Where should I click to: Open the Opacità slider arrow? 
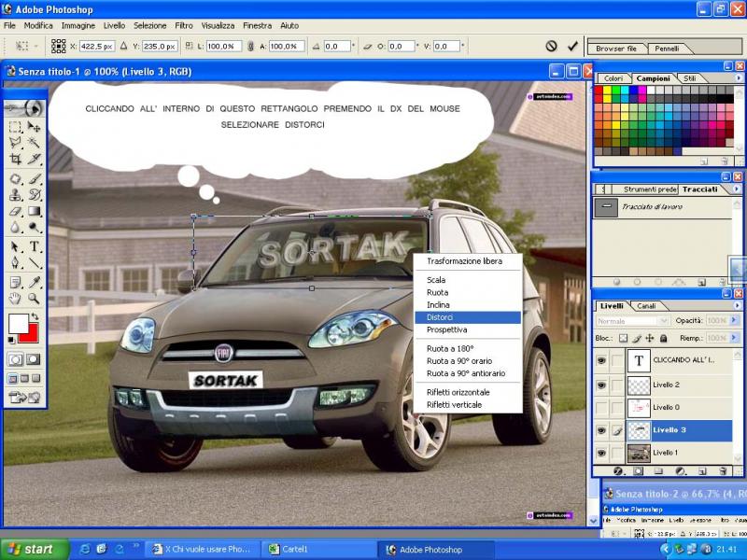click(x=734, y=320)
